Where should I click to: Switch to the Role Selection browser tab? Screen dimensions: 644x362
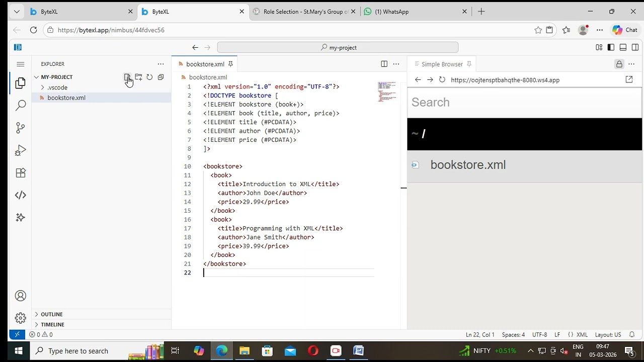[x=304, y=12]
